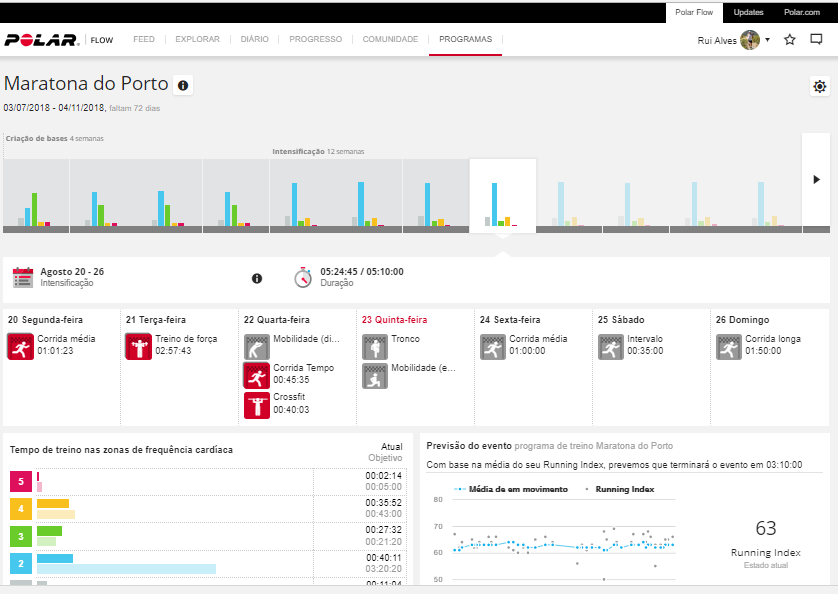The image size is (838, 594).
Task: Click heart rate zone 2 swatch
Action: pos(21,563)
